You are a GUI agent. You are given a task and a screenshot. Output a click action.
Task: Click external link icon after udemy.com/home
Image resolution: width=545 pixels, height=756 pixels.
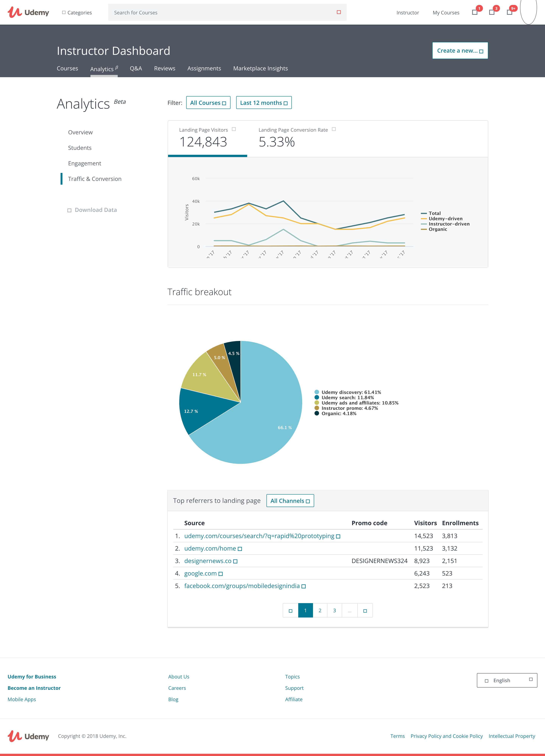pyautogui.click(x=240, y=549)
